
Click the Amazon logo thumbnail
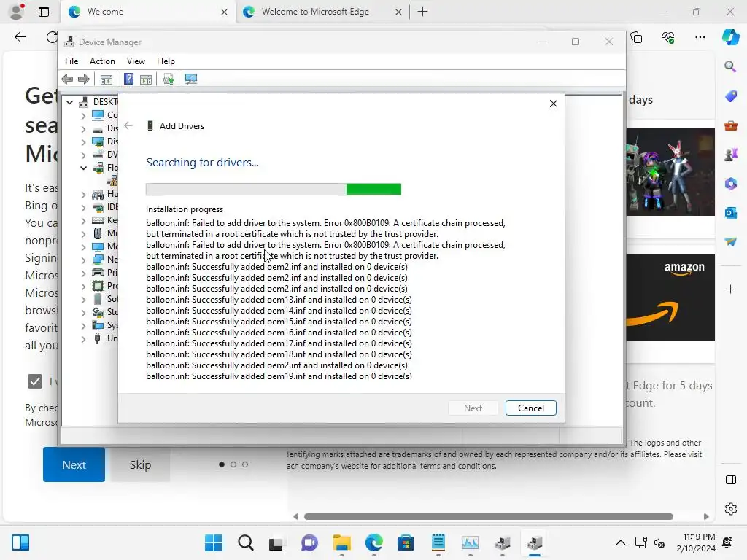tap(670, 297)
